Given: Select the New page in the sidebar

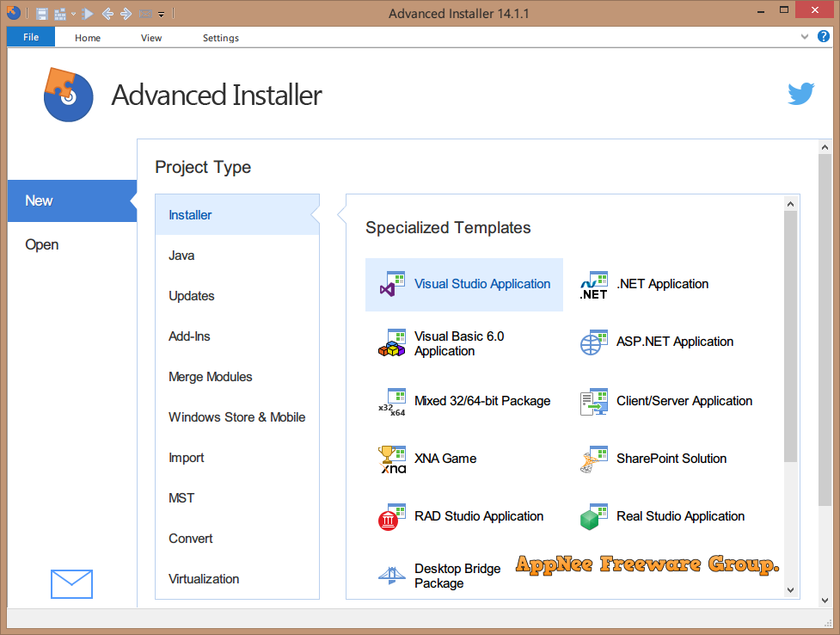Looking at the screenshot, I should [x=72, y=200].
